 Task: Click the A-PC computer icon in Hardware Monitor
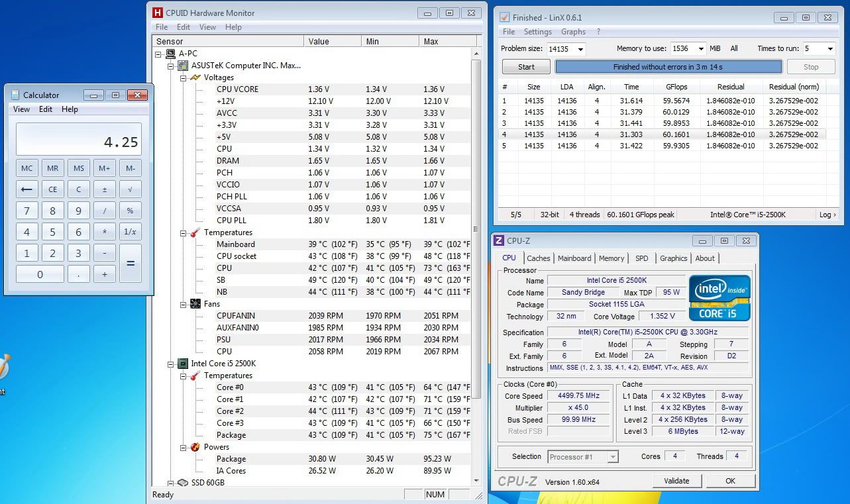170,54
